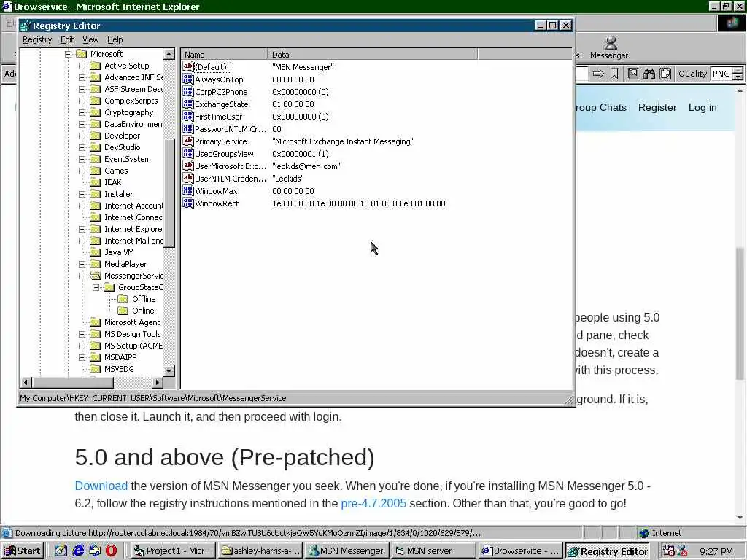
Task: Click the Download link on the web page
Action: [101, 486]
